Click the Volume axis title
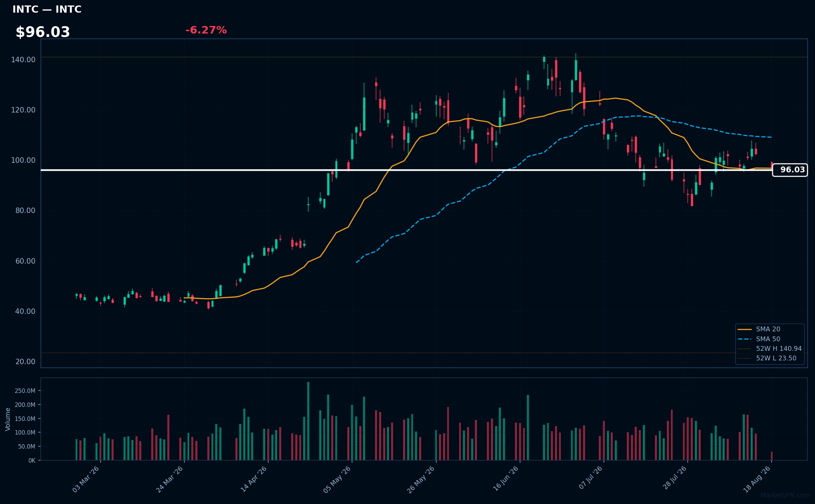The width and height of the screenshot is (815, 504). (x=8, y=419)
